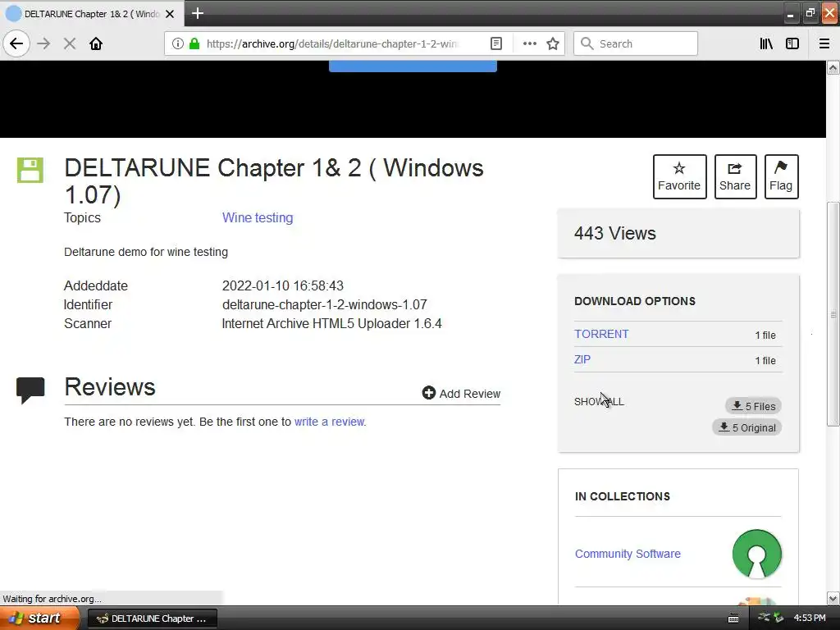Close the DELTARUNE browser tab
The height and width of the screenshot is (630, 840).
(170, 14)
